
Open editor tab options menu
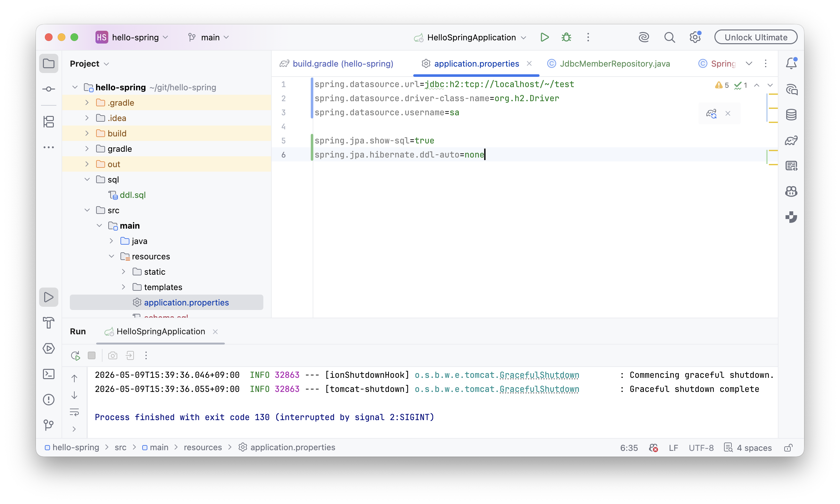[x=765, y=63]
